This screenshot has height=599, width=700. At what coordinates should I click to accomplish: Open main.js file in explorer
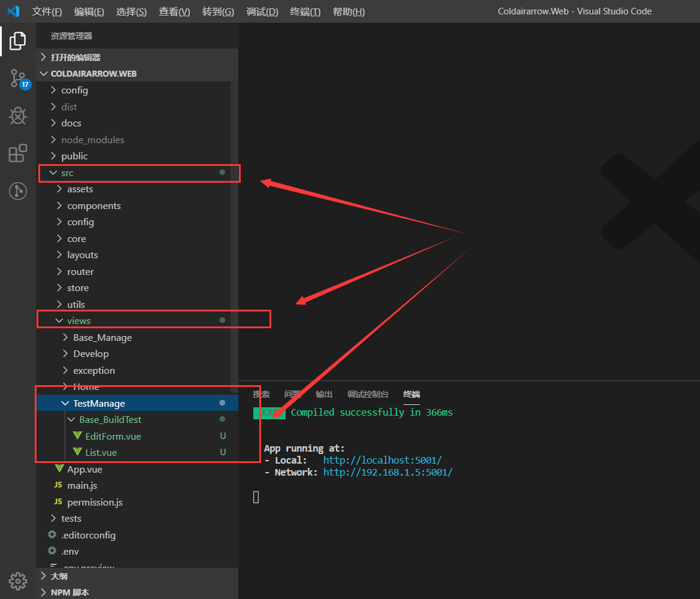pos(82,485)
